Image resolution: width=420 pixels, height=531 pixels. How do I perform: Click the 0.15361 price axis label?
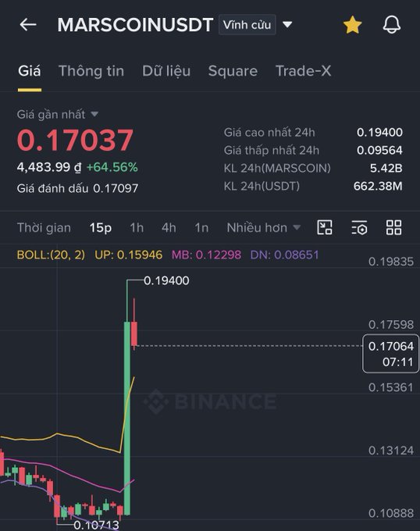click(x=391, y=387)
